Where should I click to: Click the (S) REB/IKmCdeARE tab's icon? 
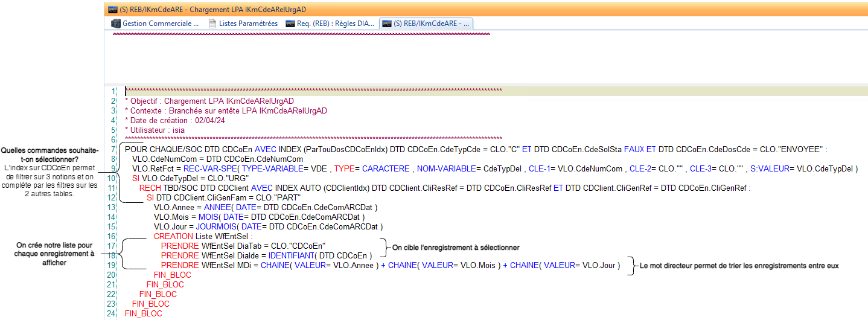click(386, 24)
